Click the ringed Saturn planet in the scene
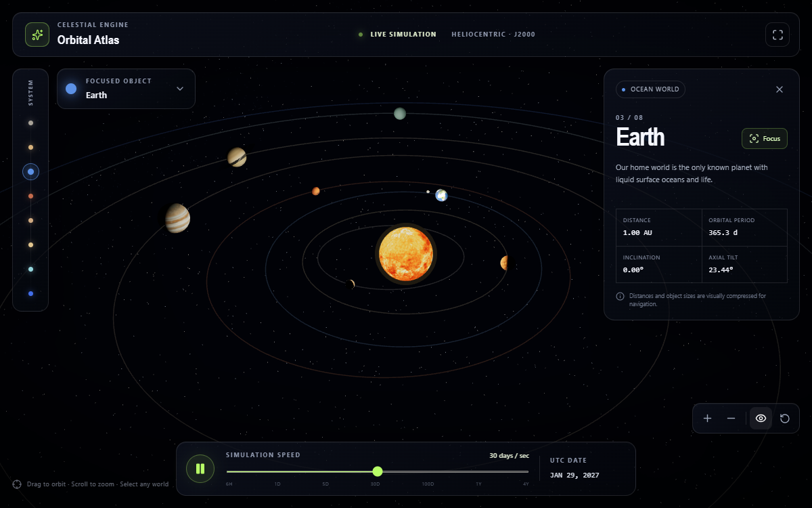The height and width of the screenshot is (508, 812). pos(237,157)
